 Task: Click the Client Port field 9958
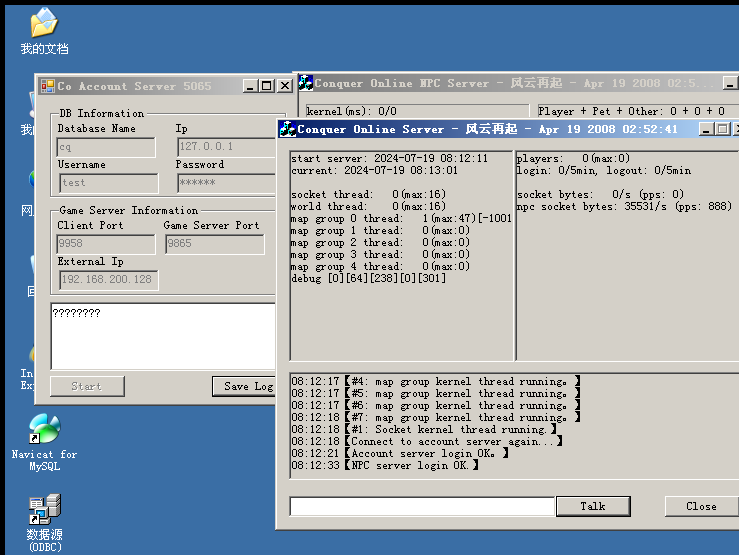[x=106, y=244]
